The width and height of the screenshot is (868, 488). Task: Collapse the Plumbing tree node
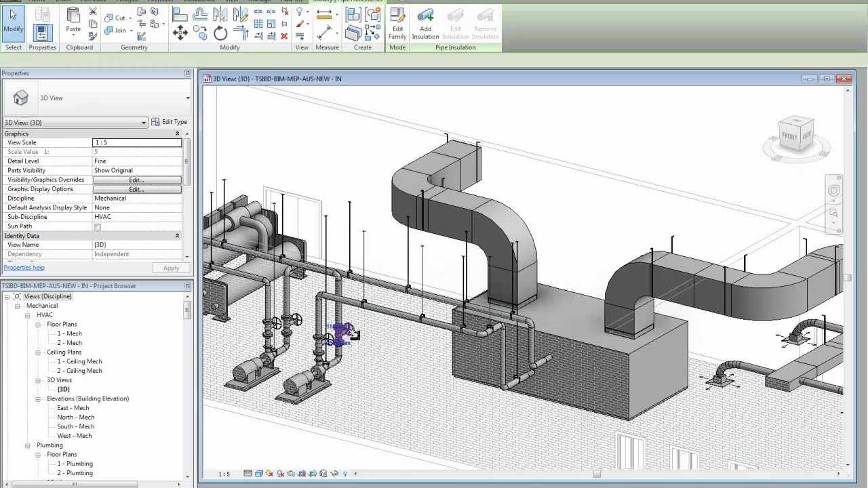pyautogui.click(x=28, y=445)
